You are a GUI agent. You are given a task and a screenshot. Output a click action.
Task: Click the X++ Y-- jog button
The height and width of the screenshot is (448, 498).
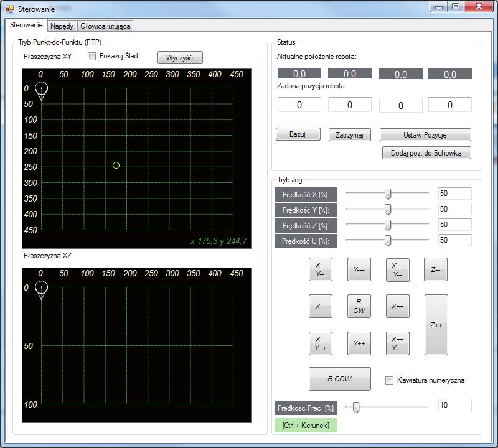(x=398, y=270)
